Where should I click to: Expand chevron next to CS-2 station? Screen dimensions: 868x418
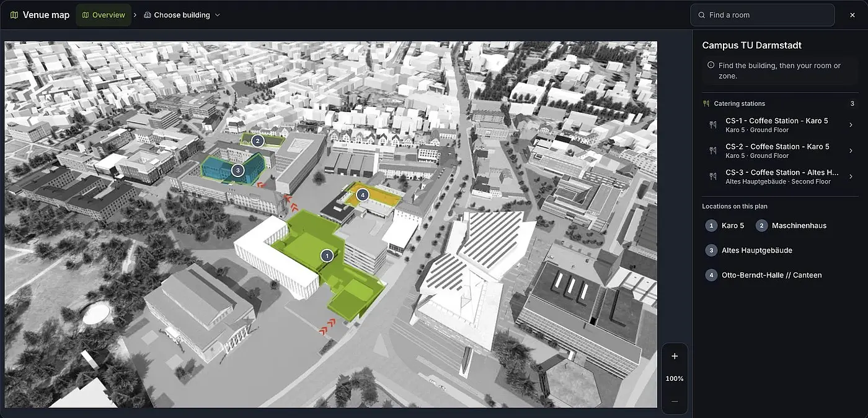click(x=851, y=151)
